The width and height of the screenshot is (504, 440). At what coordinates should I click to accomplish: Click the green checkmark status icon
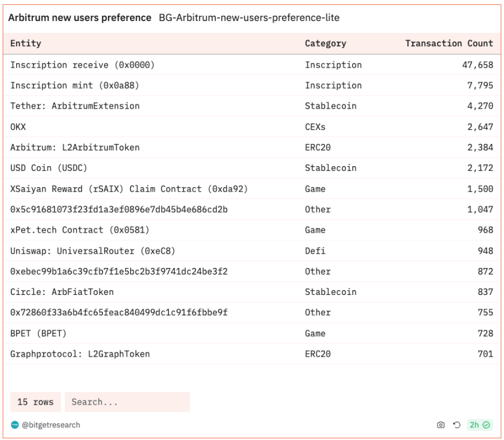point(487,425)
